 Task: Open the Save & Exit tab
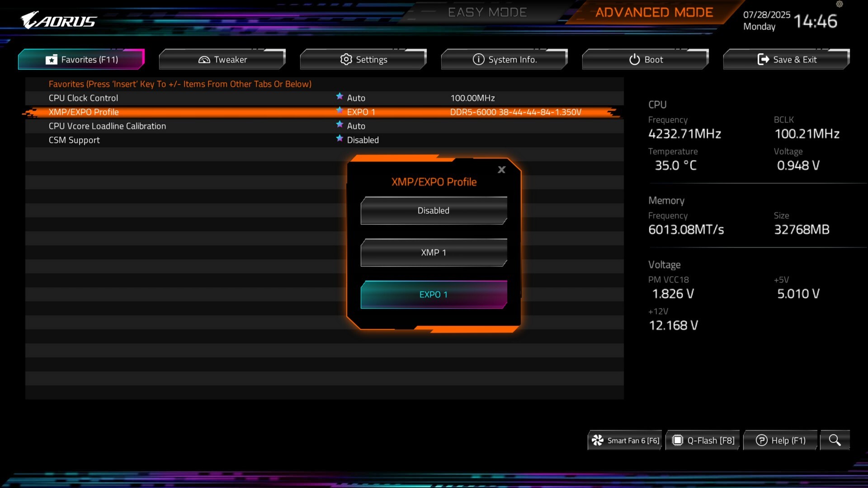click(787, 59)
